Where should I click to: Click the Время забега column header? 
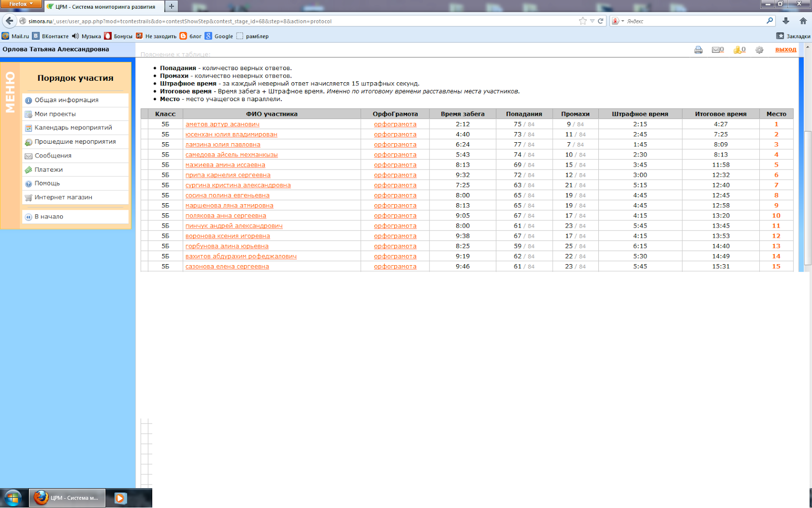pos(462,114)
